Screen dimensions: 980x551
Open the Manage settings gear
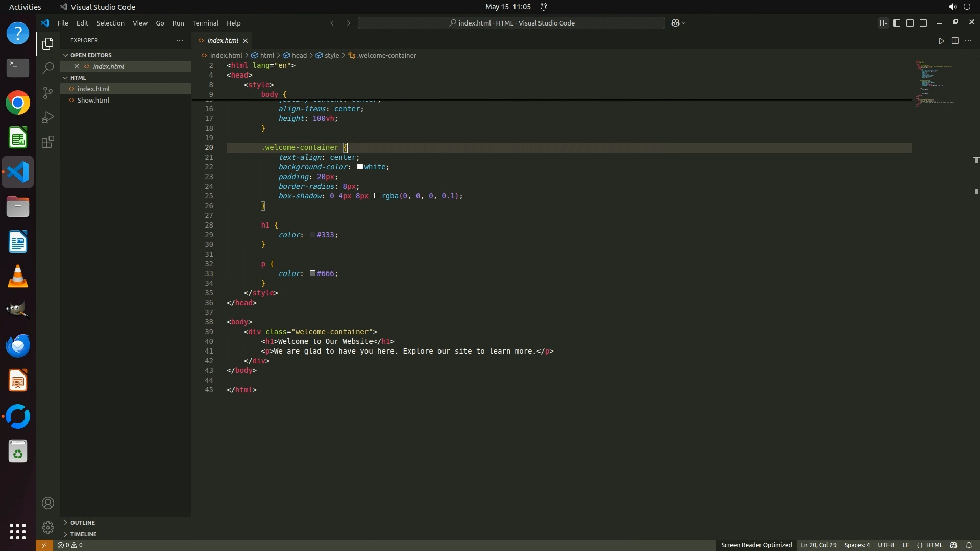click(48, 527)
